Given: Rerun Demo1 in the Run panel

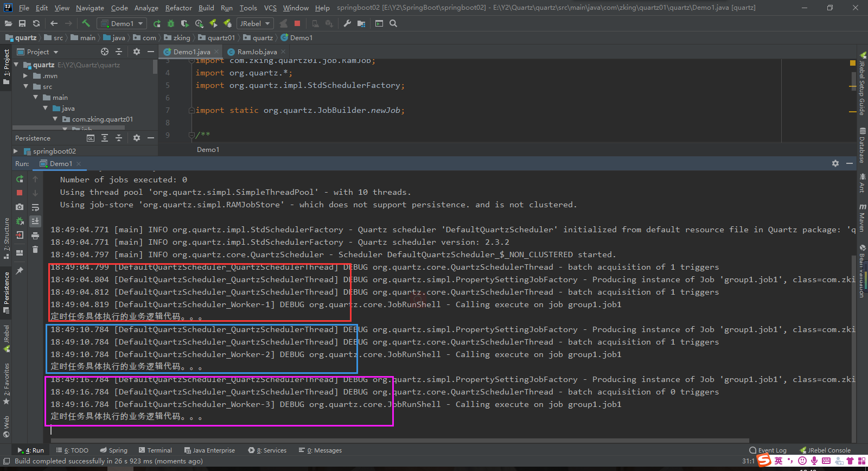Looking at the screenshot, I should pos(20,179).
